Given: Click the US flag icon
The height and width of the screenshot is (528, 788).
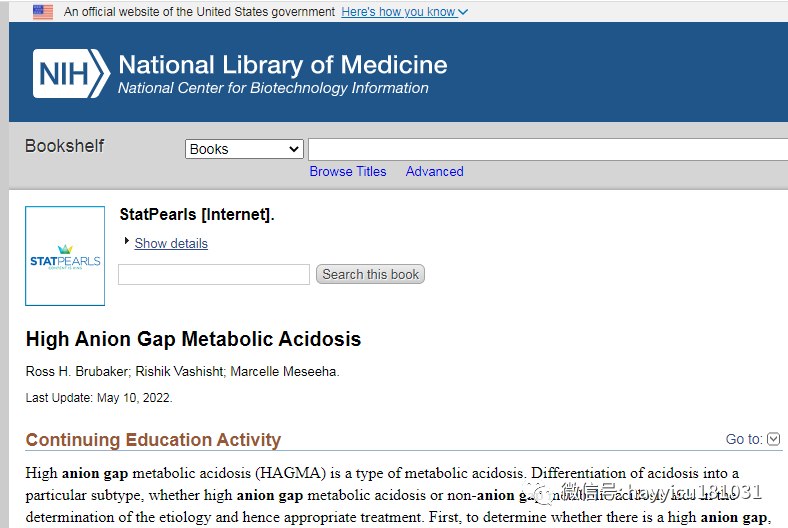Looking at the screenshot, I should [x=43, y=12].
